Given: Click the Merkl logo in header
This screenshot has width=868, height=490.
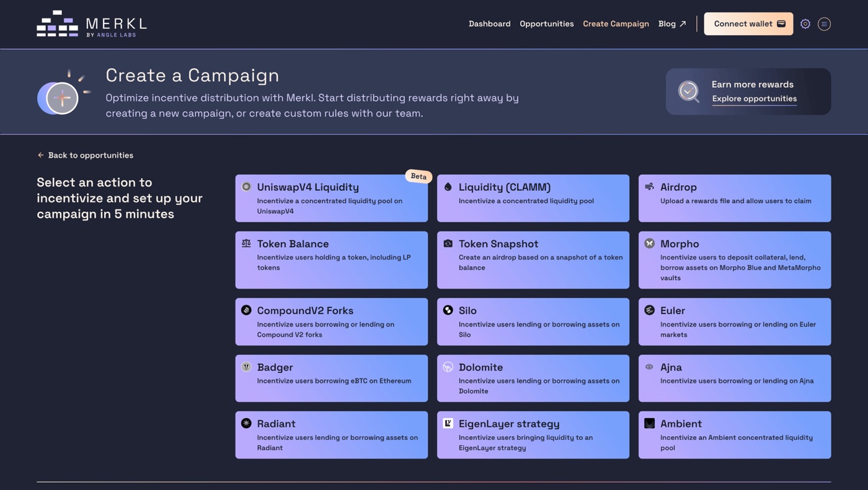Looking at the screenshot, I should click(92, 24).
